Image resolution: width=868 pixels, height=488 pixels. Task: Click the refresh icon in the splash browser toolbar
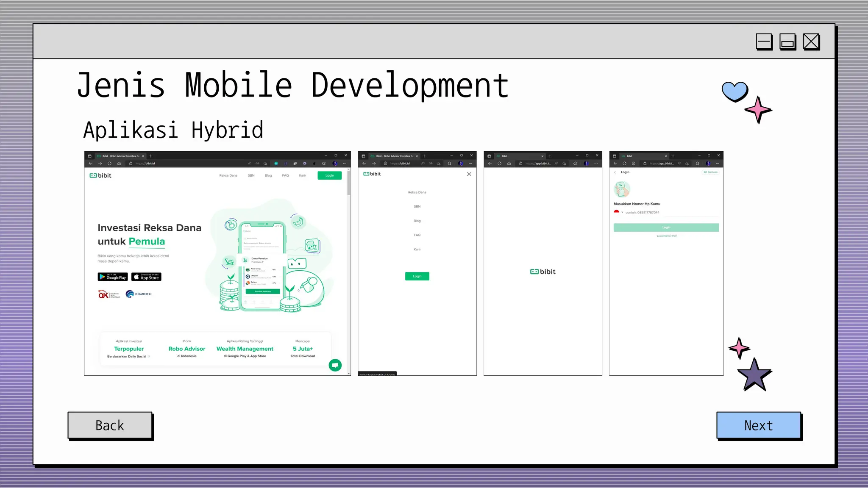(499, 163)
